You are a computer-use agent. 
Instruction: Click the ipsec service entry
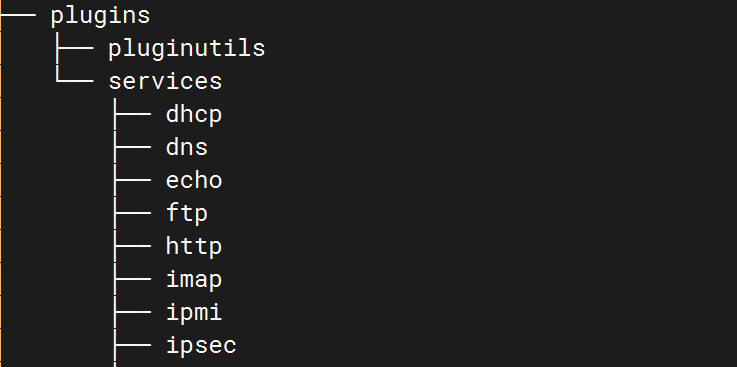pyautogui.click(x=201, y=346)
